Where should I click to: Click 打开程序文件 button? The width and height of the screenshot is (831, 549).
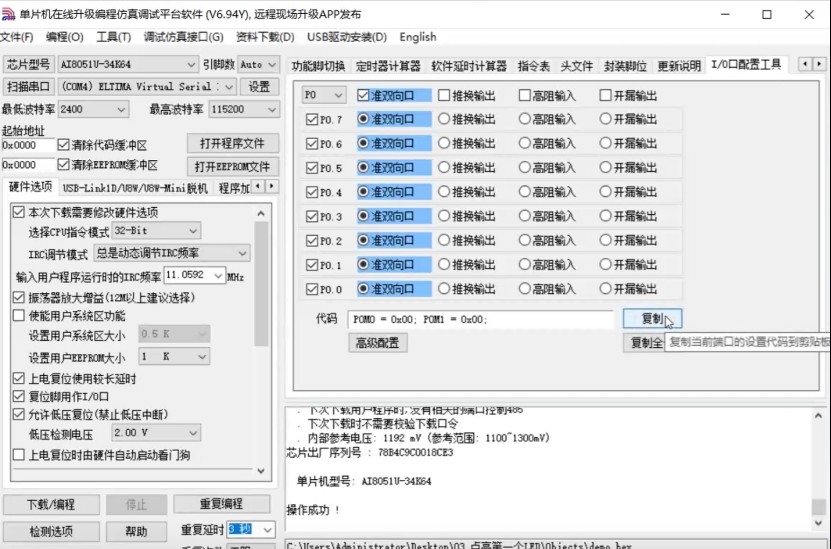[232, 144]
